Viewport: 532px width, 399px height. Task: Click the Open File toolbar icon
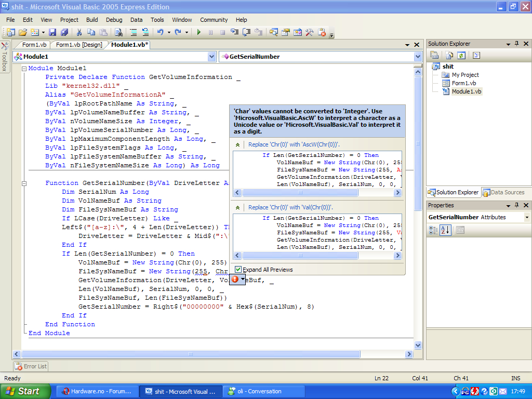tap(23, 32)
